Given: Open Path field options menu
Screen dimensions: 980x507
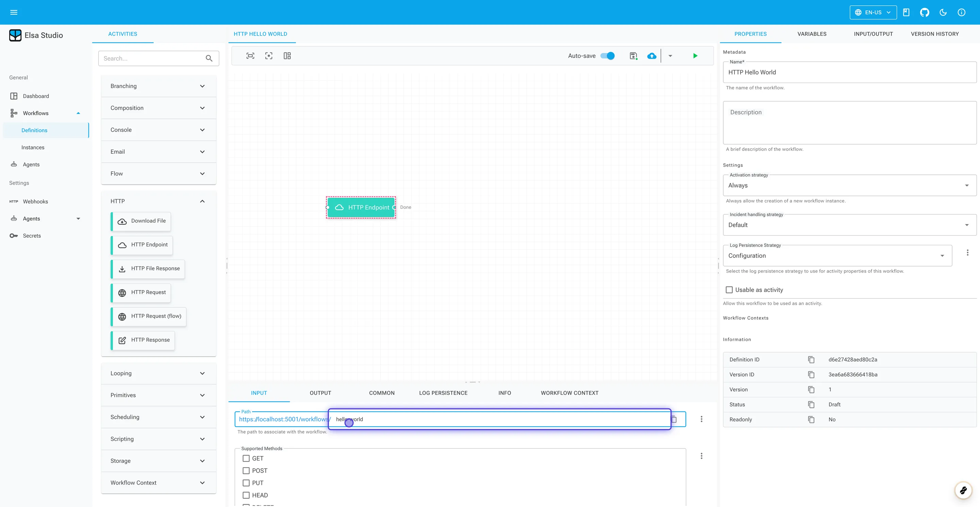Looking at the screenshot, I should [702, 419].
